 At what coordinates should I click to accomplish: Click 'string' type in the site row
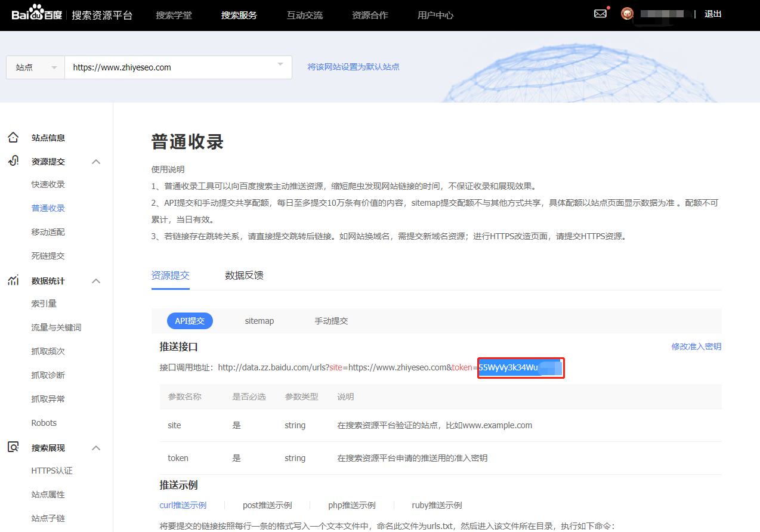pos(295,425)
